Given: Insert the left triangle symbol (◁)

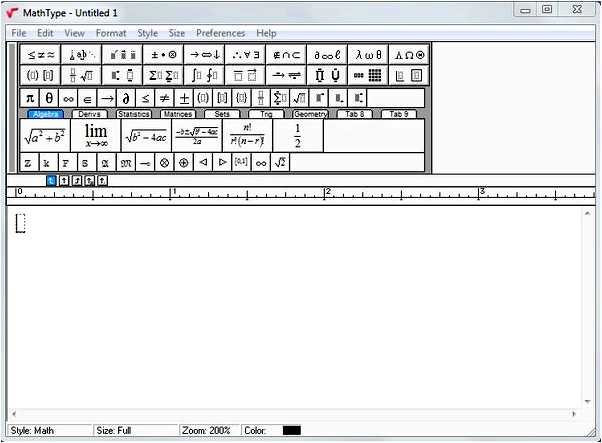Looking at the screenshot, I should 203,163.
